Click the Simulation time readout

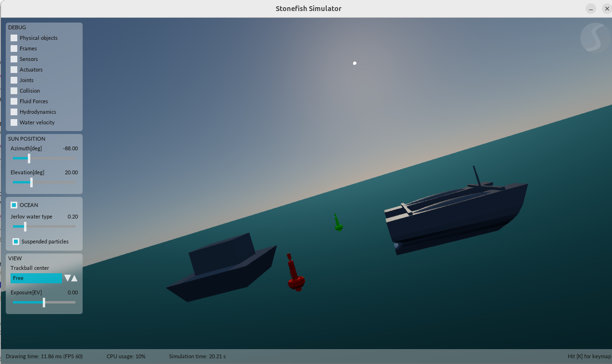(197, 356)
